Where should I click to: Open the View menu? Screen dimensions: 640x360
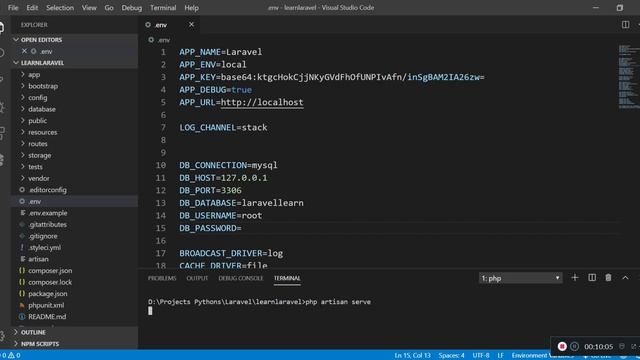[89, 8]
